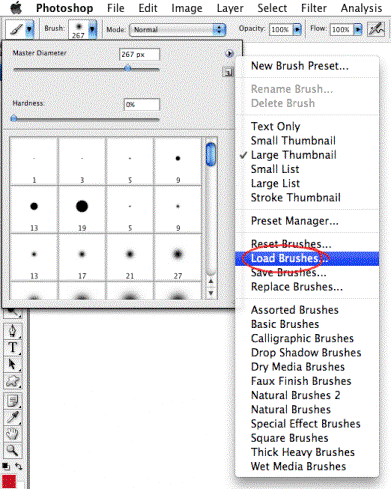Screen dimensions: 392x490
Task: Load the Assorted Brushes set
Action: (307, 310)
